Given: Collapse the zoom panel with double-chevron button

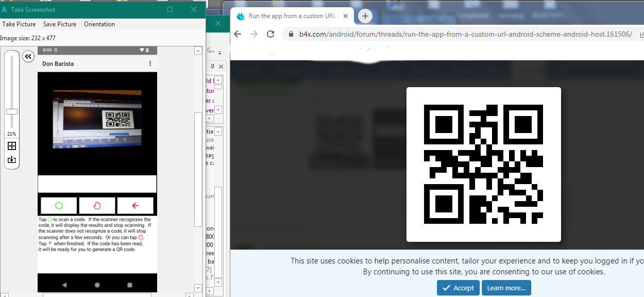Looking at the screenshot, I should click(28, 56).
